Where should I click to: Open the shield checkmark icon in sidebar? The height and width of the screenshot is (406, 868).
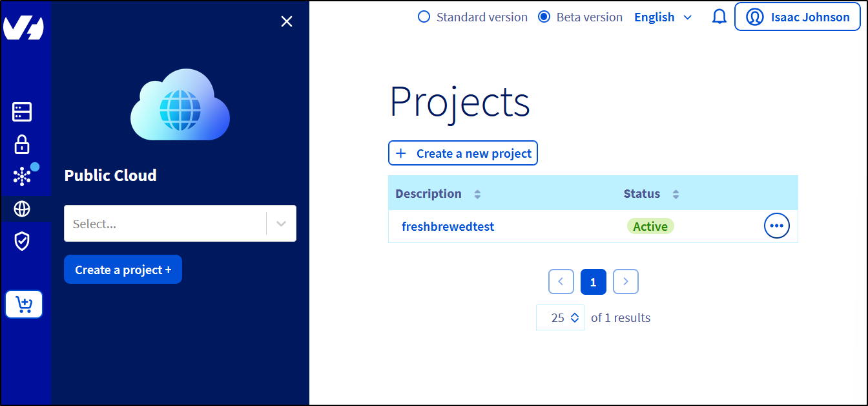coord(22,242)
